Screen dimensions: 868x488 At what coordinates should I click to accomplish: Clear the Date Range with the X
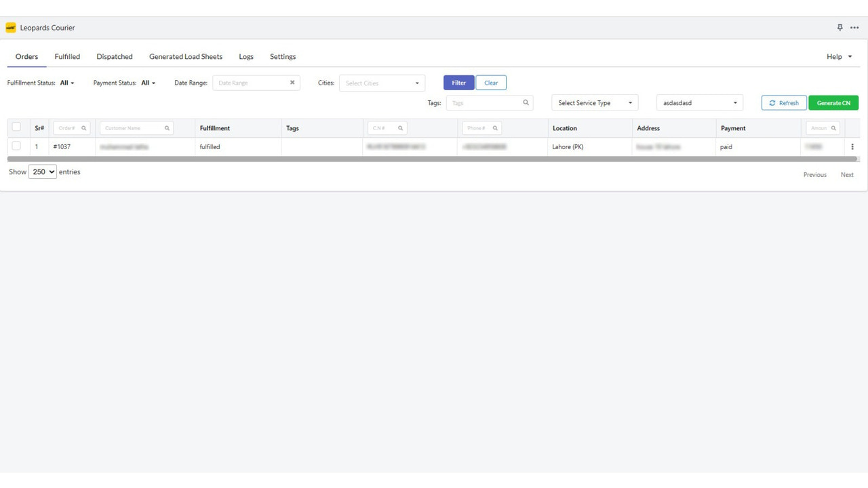(292, 82)
